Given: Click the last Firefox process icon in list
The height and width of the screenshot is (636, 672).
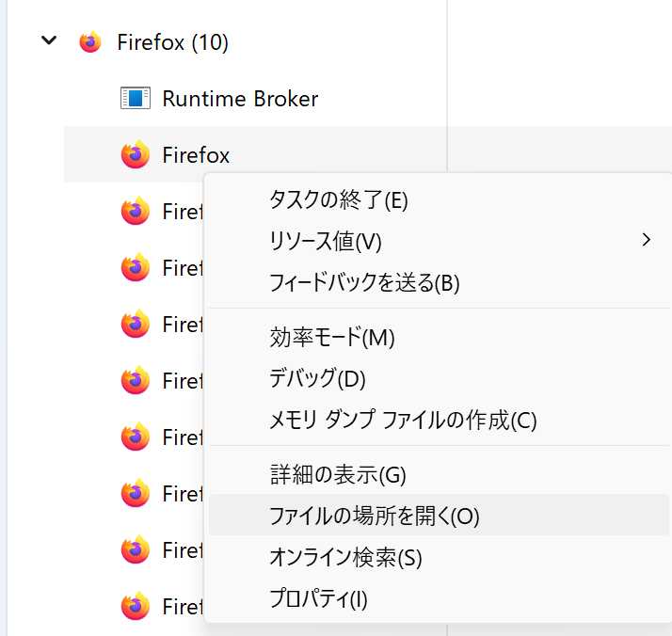Looking at the screenshot, I should [136, 606].
